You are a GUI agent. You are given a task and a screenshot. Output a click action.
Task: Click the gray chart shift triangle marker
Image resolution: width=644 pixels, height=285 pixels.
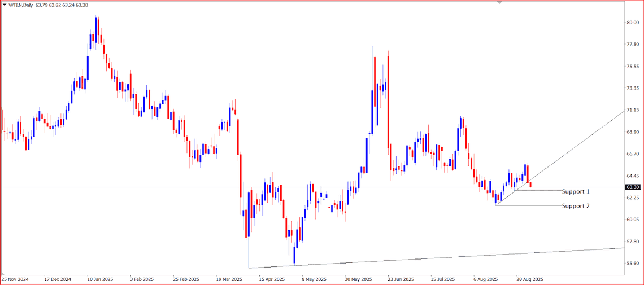coord(499,3)
